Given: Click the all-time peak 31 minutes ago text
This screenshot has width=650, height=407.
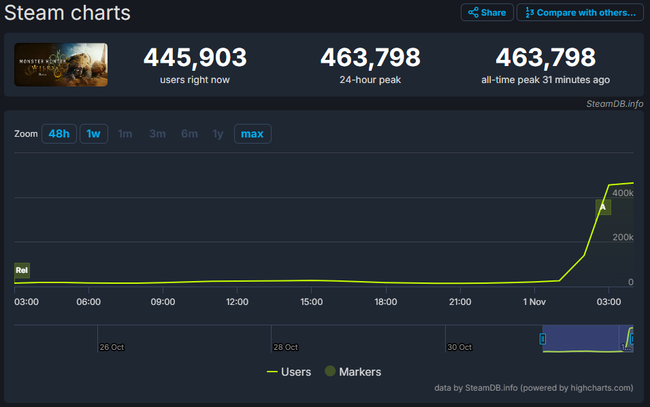Looking at the screenshot, I should click(546, 80).
